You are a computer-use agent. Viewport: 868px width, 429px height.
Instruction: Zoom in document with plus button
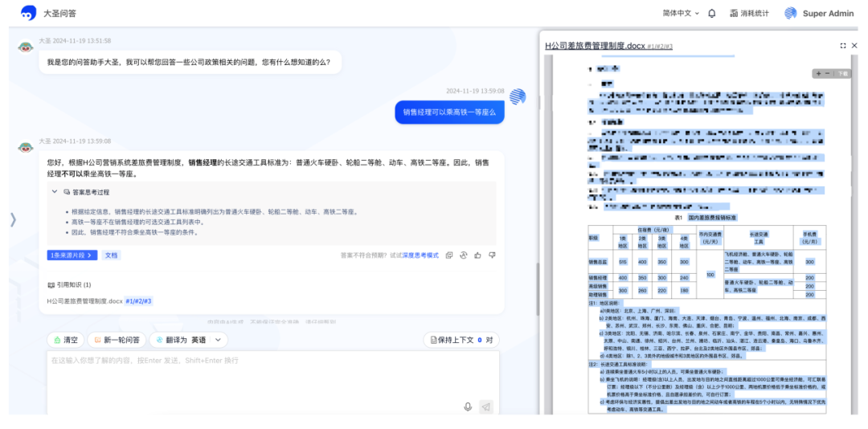818,73
